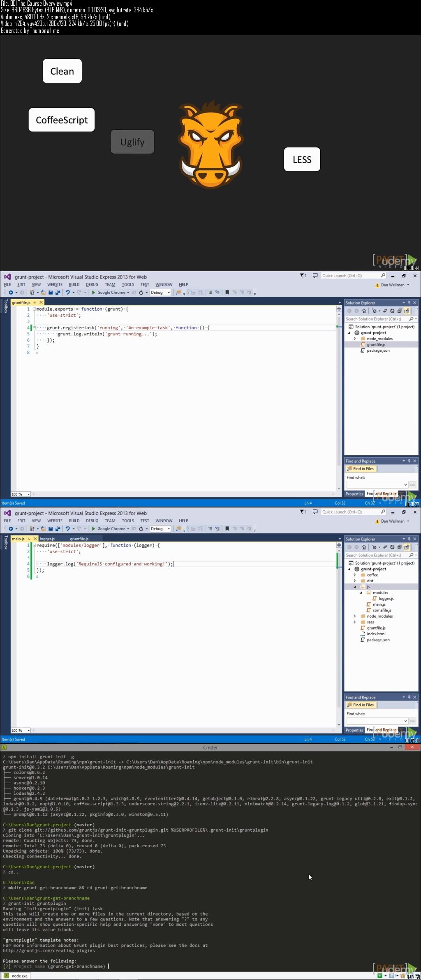Open WEBSITE menu in gruntfile.js Visual Studio frame
The image size is (421, 980).
point(55,284)
